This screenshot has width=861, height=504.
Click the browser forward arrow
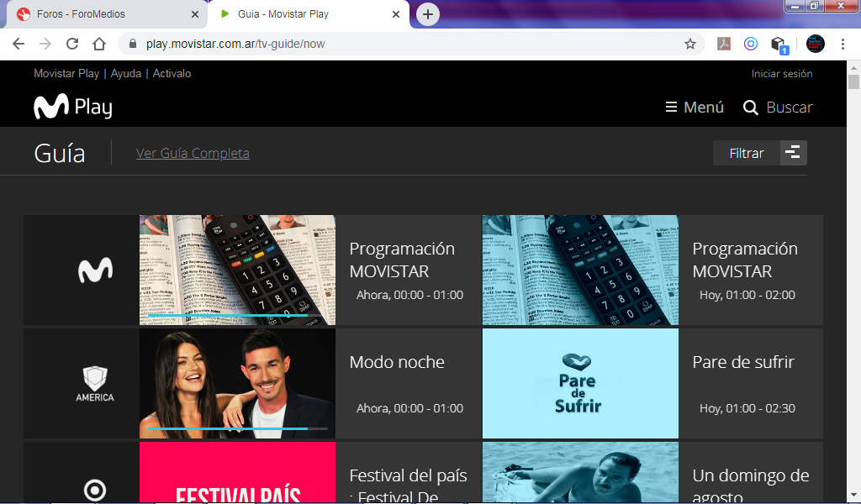45,44
